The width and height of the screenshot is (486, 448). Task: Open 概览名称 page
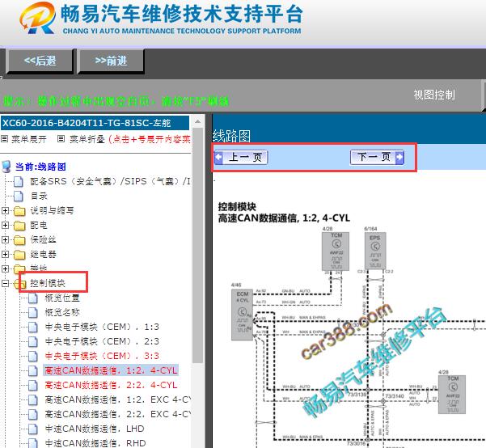[62, 312]
